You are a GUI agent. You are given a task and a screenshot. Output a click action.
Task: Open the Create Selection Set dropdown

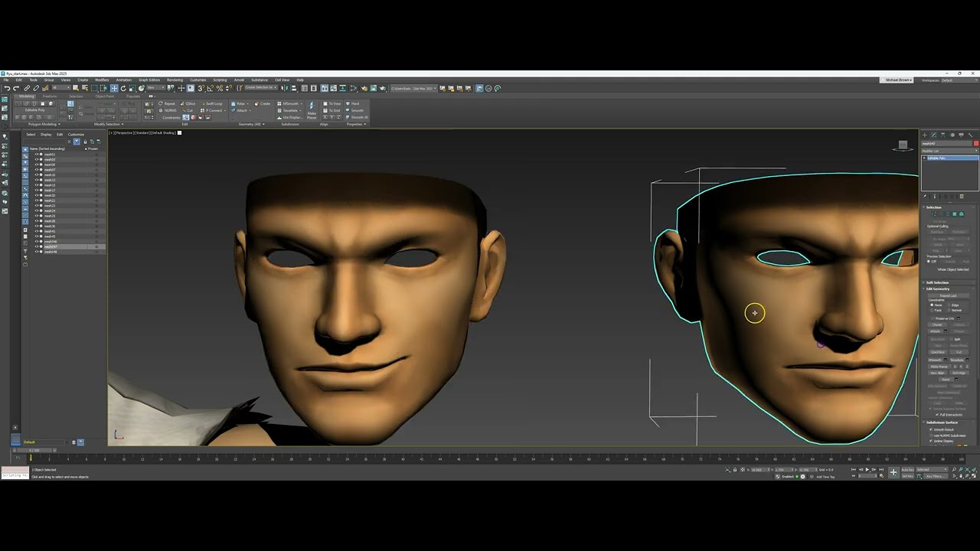tap(260, 88)
